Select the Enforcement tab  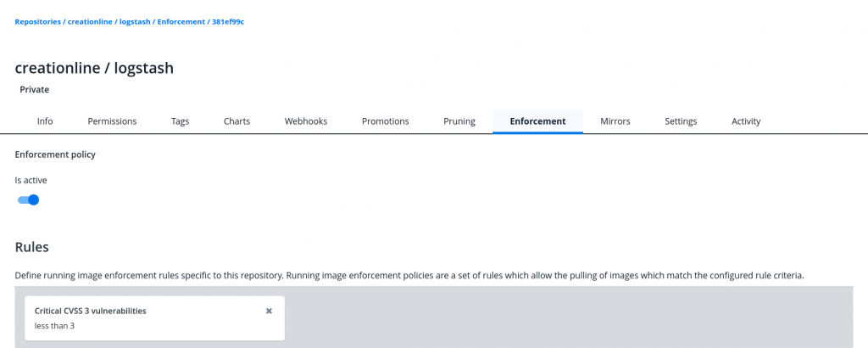(x=537, y=121)
